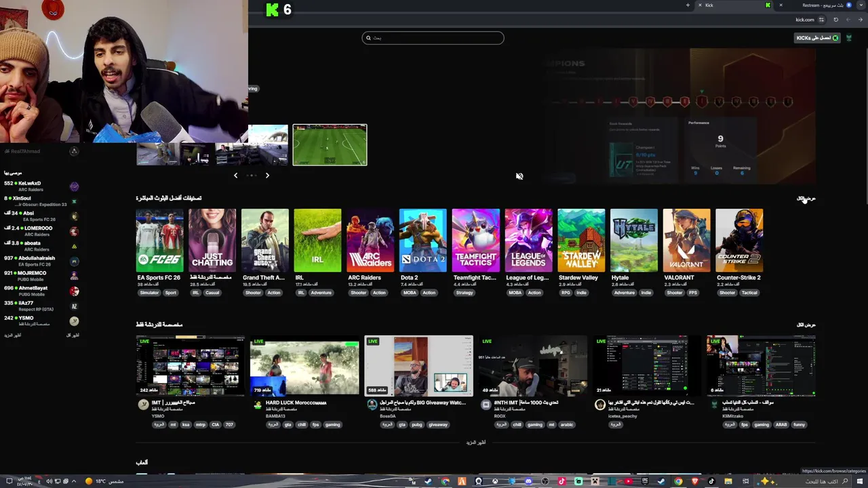Open the EA Sports FC 26 category cover

(159, 240)
